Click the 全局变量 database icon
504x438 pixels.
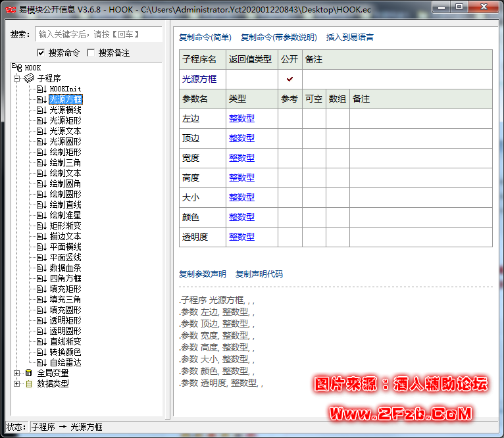[x=29, y=373]
